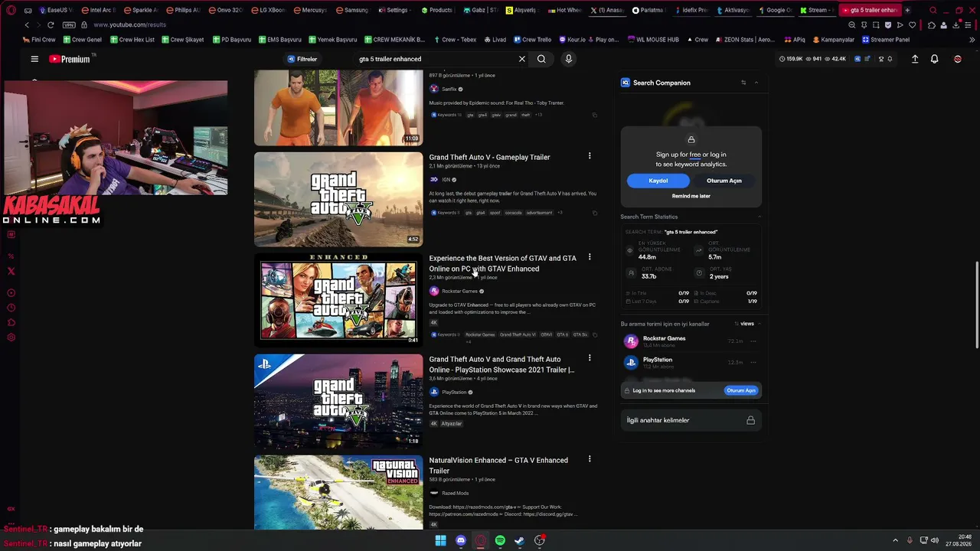This screenshot has height=551, width=980.
Task: Collapse the Search Term Statistics section
Action: coord(759,217)
